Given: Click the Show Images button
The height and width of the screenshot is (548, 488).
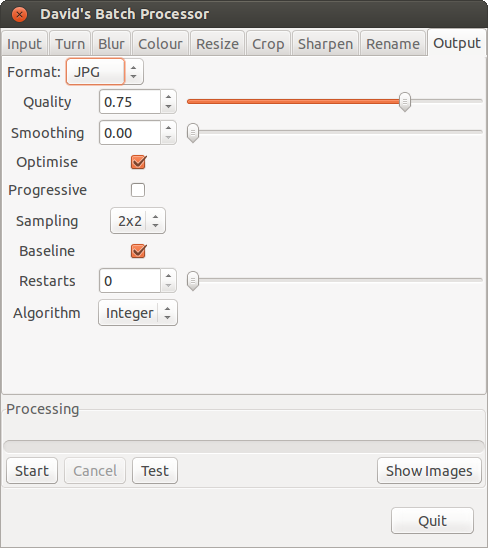Looking at the screenshot, I should 429,471.
